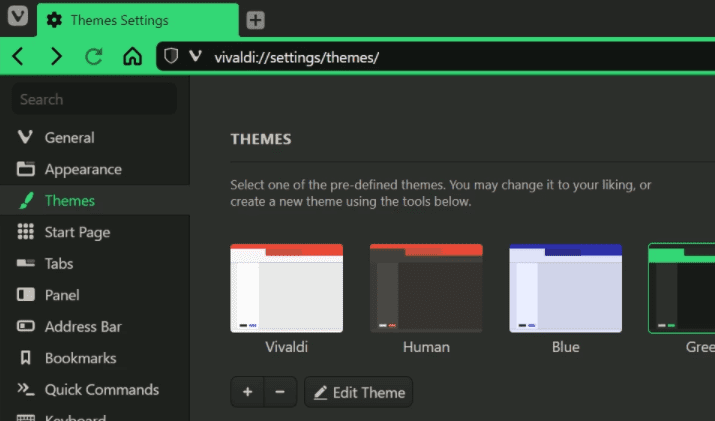
Task: Select the Themes settings section
Action: tap(95, 201)
